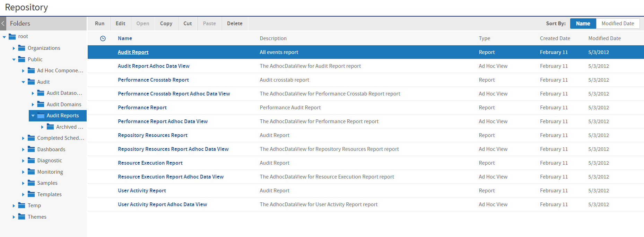The image size is (644, 237).
Task: Click the root folder icon
Action: (12, 36)
